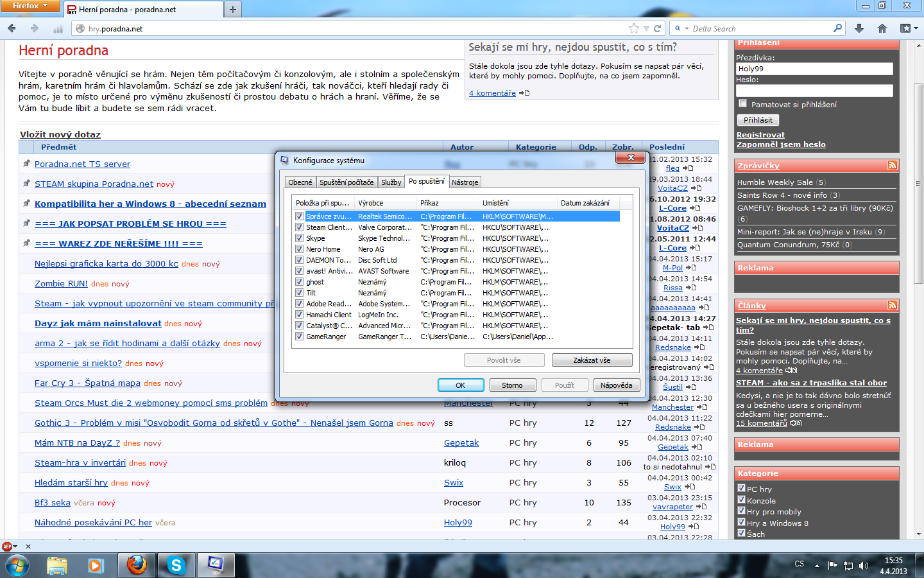
Task: Click the Zprávičky RSS feed icon
Action: click(x=892, y=166)
